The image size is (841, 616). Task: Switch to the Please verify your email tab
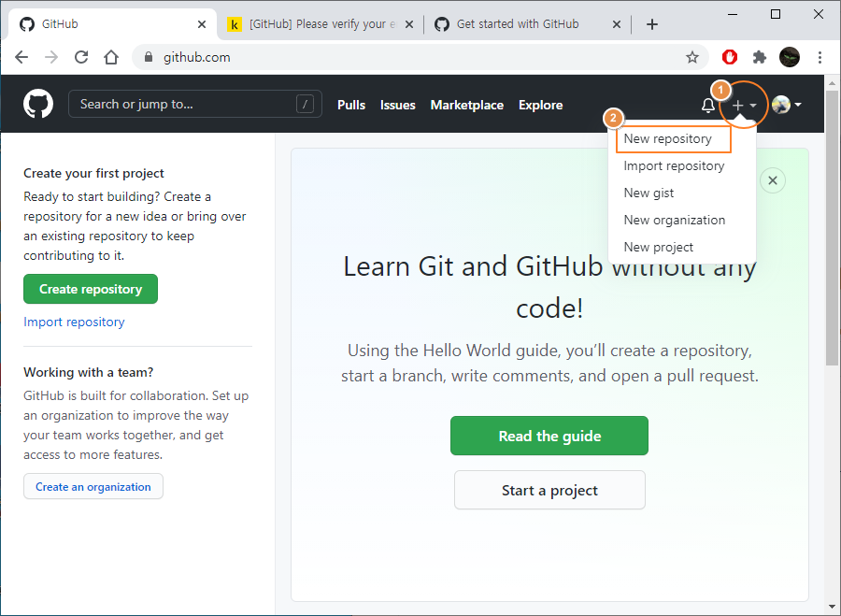tap(321, 24)
